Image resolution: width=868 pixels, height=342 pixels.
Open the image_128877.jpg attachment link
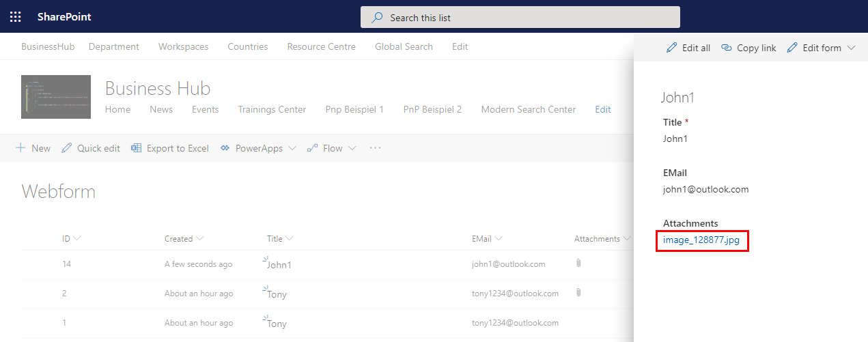(701, 240)
